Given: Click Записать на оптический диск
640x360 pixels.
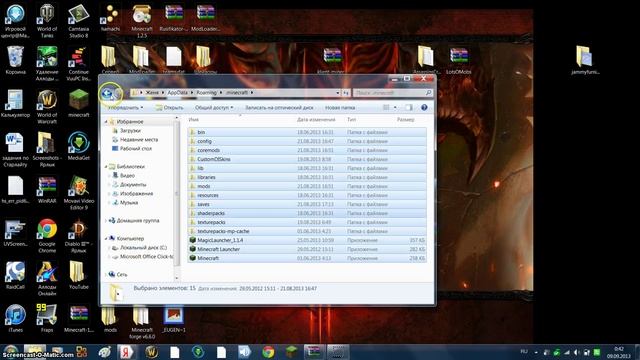Looking at the screenshot, I should [279, 107].
